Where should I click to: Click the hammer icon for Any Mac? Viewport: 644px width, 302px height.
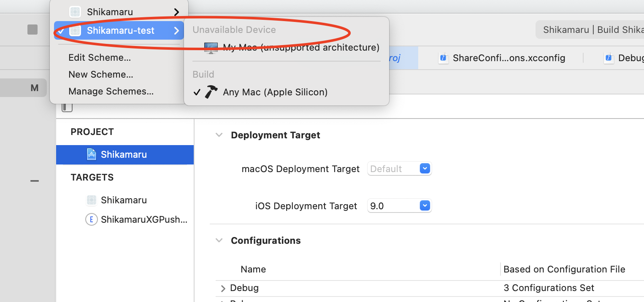coord(211,92)
